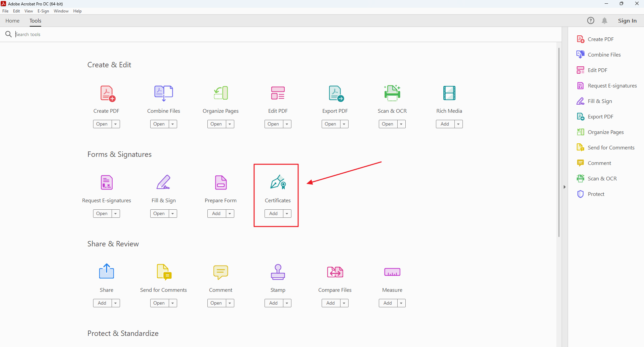
Task: Switch to the Home tab
Action: [x=12, y=21]
